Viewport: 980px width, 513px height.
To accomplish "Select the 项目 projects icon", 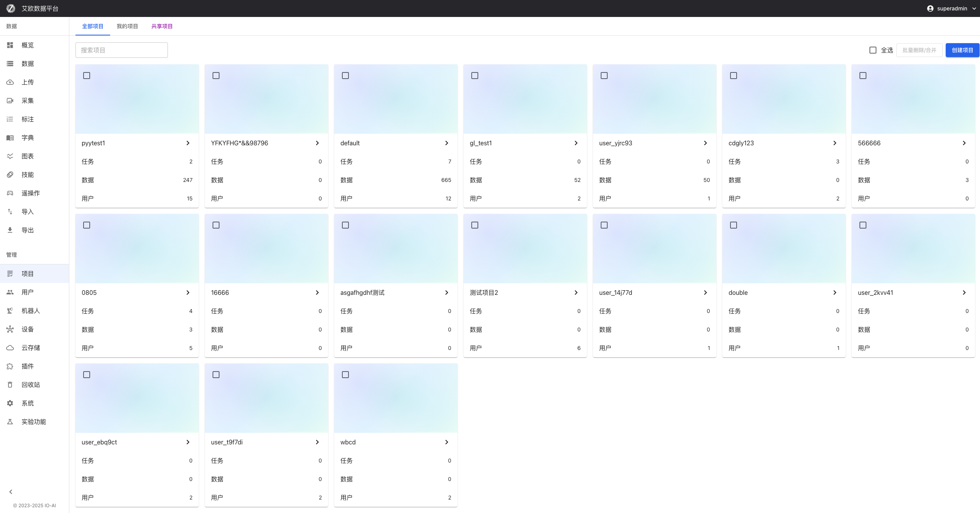I will click(10, 274).
